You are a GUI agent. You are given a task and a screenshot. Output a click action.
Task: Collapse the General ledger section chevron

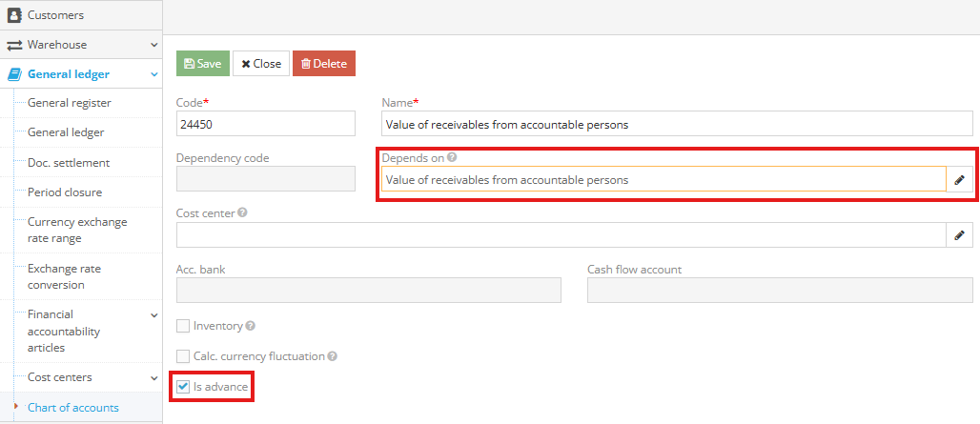tap(154, 74)
